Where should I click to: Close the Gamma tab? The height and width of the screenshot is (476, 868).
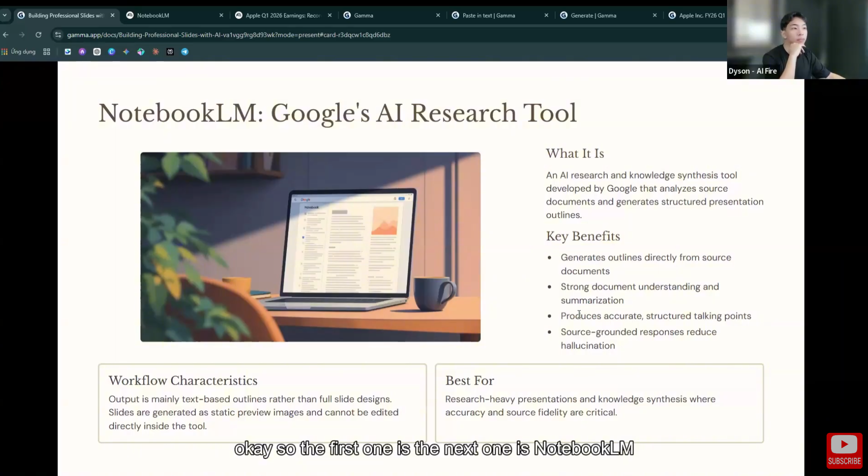click(x=438, y=15)
